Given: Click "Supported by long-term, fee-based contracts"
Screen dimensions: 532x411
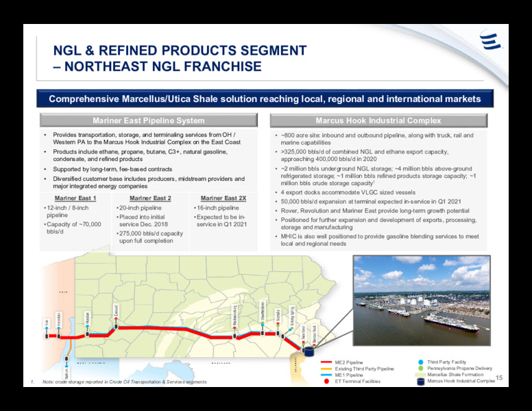Looking at the screenshot, I should pos(112,169).
